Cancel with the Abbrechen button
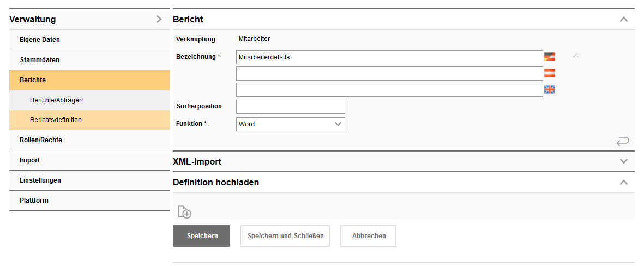The height and width of the screenshot is (266, 644). pos(369,236)
